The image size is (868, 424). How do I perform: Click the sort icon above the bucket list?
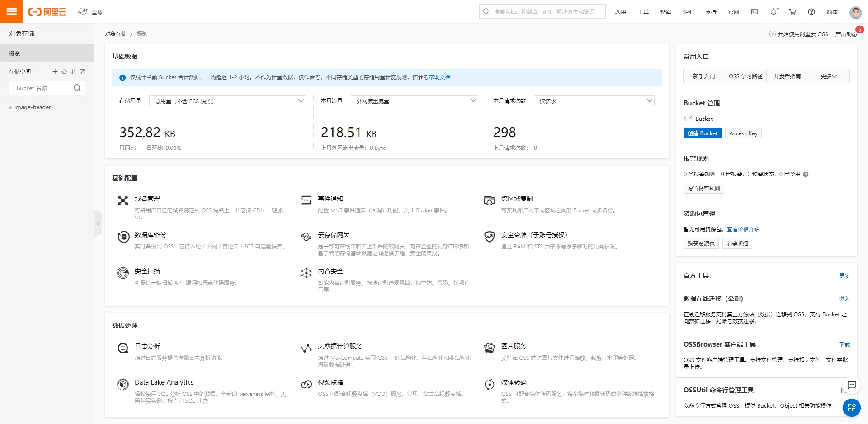(73, 71)
